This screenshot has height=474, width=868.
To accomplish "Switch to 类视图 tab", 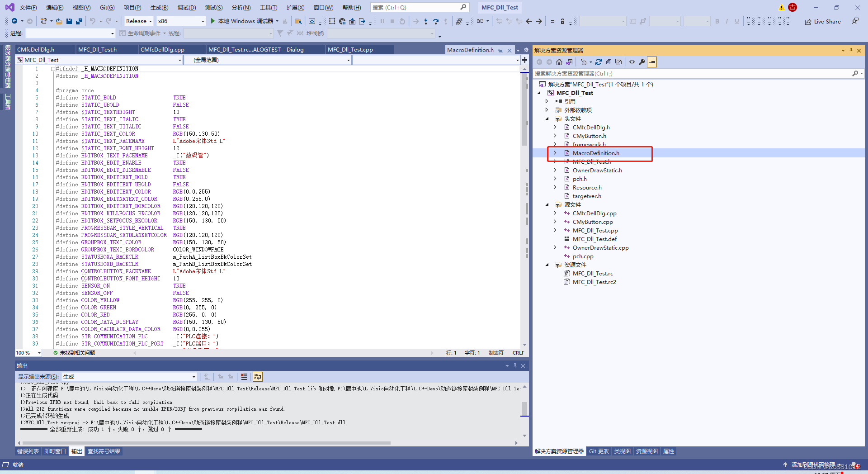I will (x=623, y=451).
